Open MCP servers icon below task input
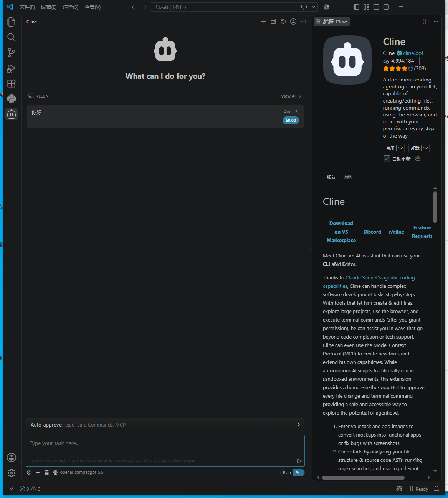 46,473
